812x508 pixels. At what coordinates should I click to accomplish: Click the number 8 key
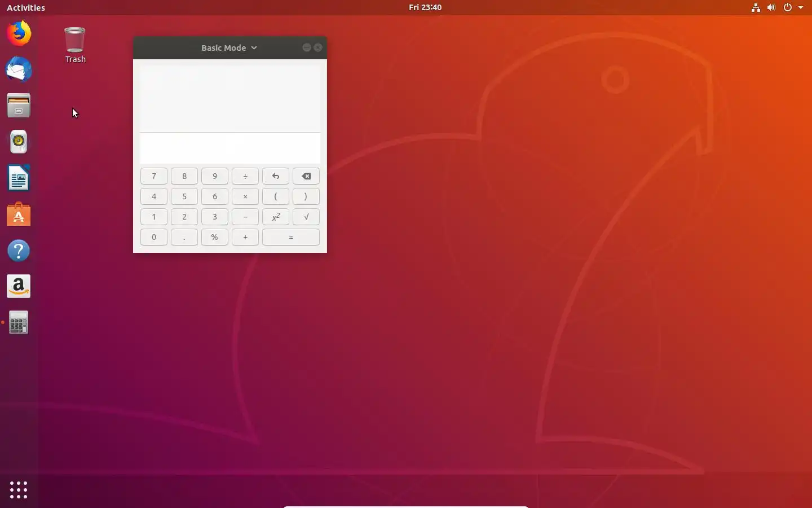click(x=184, y=176)
